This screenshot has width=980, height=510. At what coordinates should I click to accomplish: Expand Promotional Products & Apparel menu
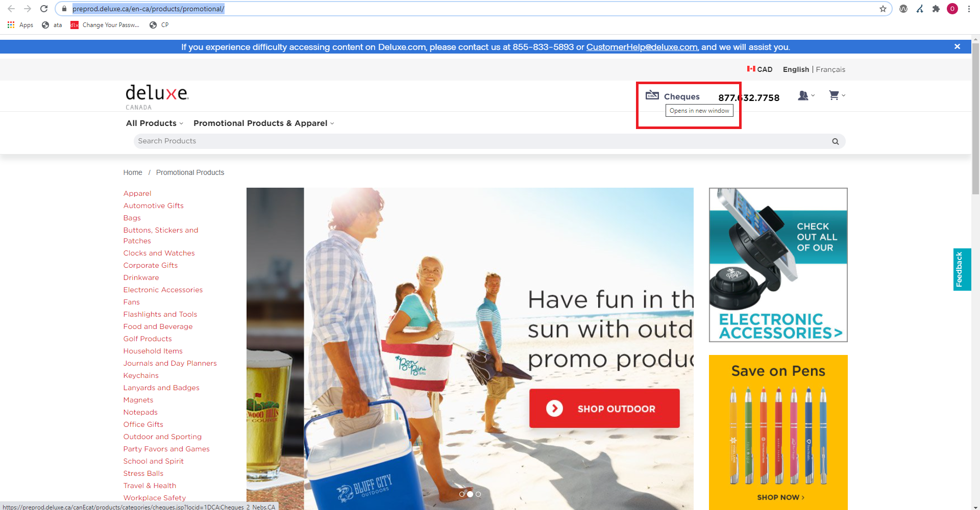(x=263, y=123)
